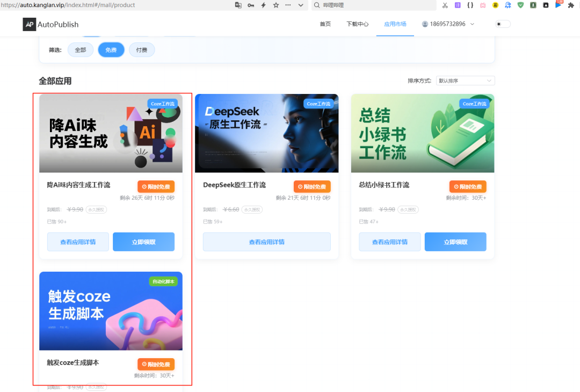Select the 应用市场 nav tab
The image size is (580, 392).
[395, 24]
